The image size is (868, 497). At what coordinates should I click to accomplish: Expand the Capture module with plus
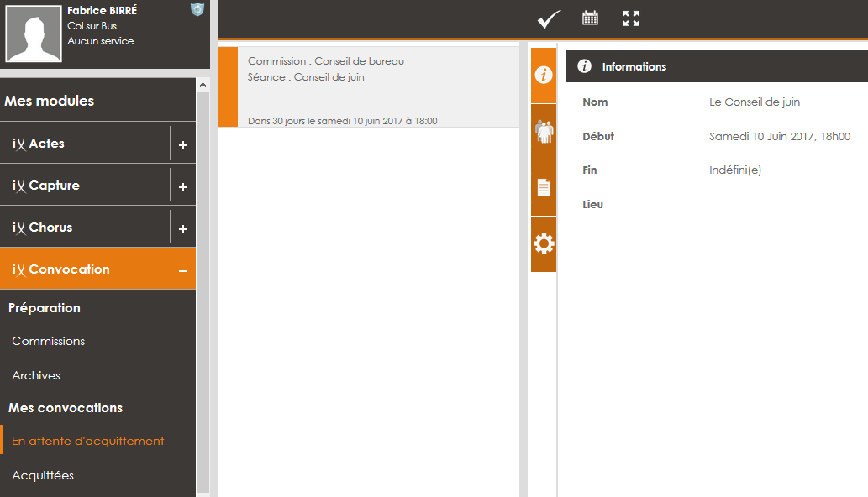(183, 186)
